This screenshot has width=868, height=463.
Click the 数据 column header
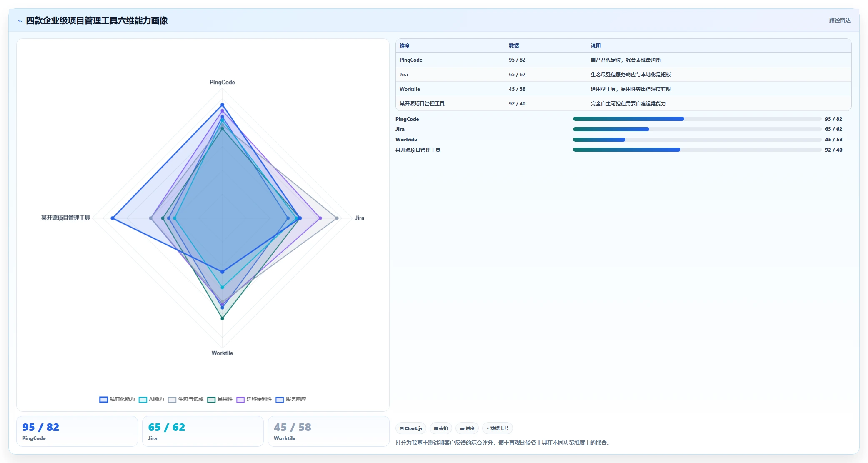coord(514,46)
